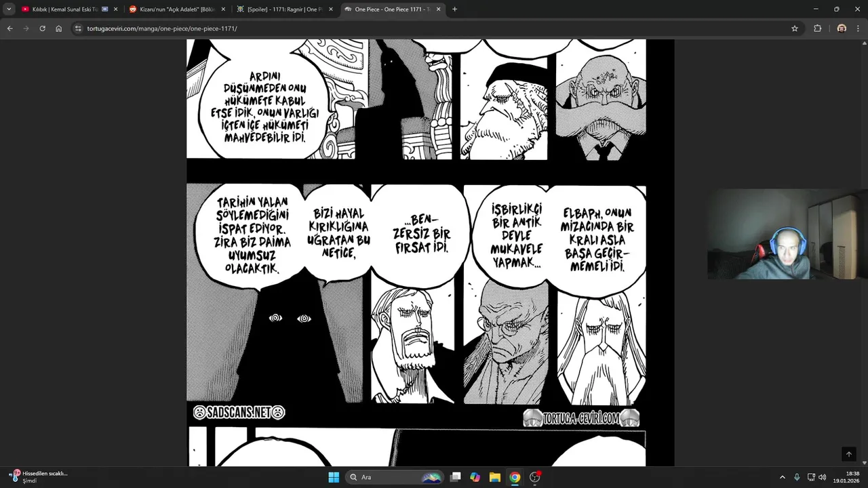The width and height of the screenshot is (868, 488).
Task: Reload the page with the refresh icon
Action: tap(42, 28)
